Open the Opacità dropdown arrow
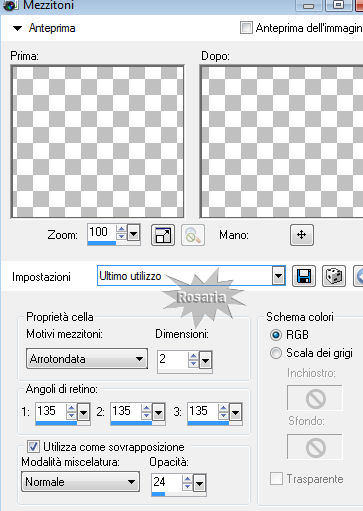This screenshot has width=363, height=511. (x=199, y=483)
